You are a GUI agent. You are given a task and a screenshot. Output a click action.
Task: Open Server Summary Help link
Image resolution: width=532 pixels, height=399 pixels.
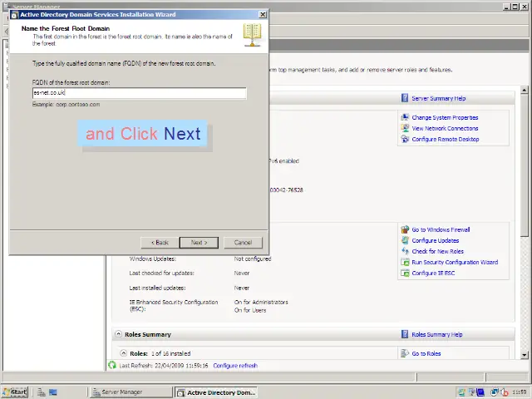pyautogui.click(x=438, y=98)
